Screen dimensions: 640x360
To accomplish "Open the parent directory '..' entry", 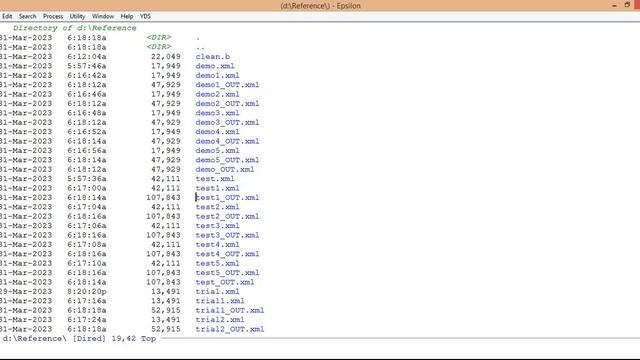I will 200,47.
